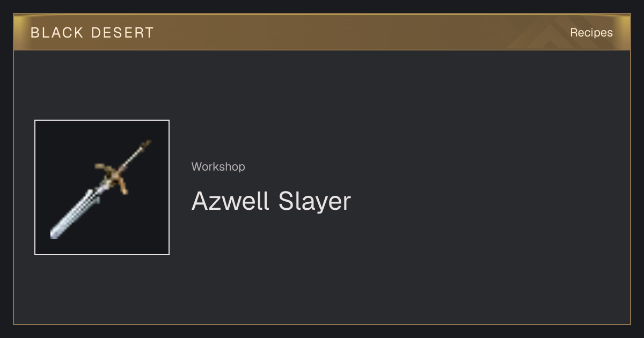The width and height of the screenshot is (644, 338).
Task: Click the word BLACK in the header
Action: [57, 33]
